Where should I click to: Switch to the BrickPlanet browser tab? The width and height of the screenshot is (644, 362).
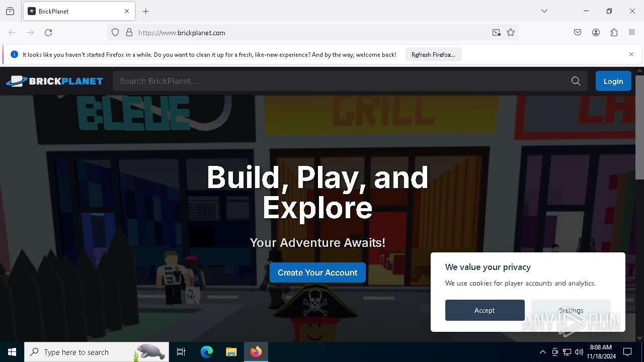79,11
